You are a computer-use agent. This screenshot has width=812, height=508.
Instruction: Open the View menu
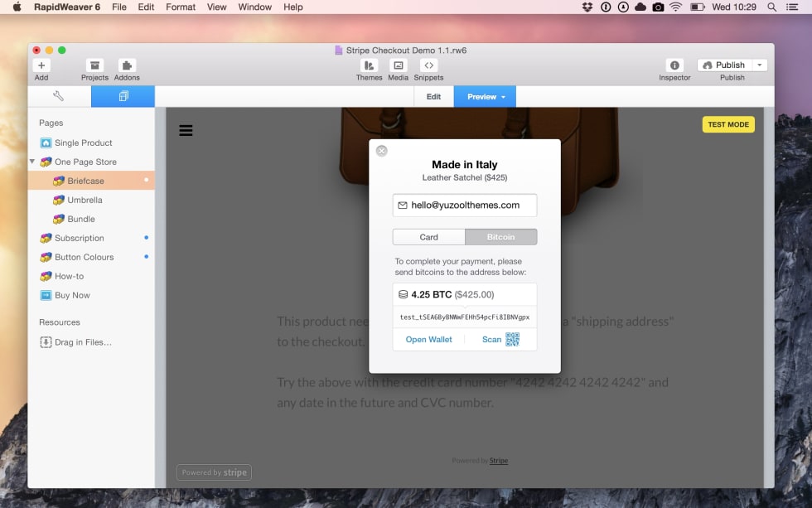pyautogui.click(x=216, y=7)
